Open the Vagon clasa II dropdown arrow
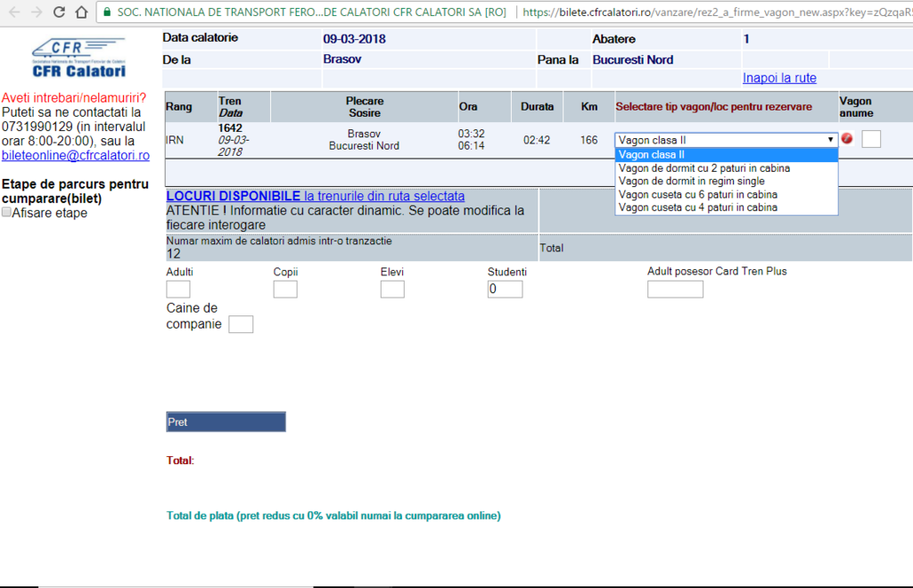913x588 pixels. pos(830,140)
